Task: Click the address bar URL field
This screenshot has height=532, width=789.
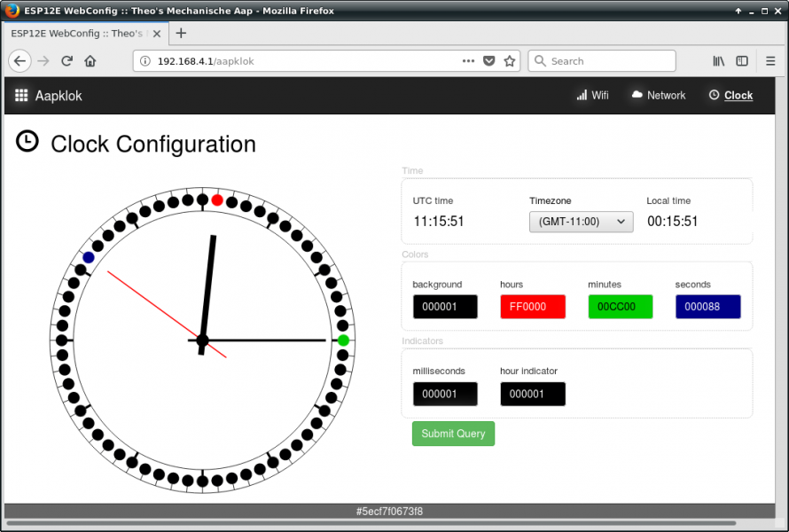Action: tap(301, 61)
